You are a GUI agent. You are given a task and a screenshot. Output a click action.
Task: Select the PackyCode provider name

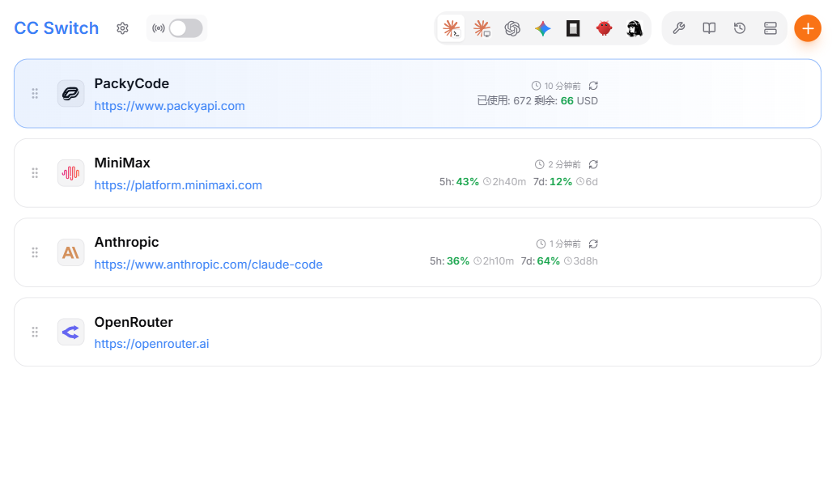pyautogui.click(x=132, y=83)
